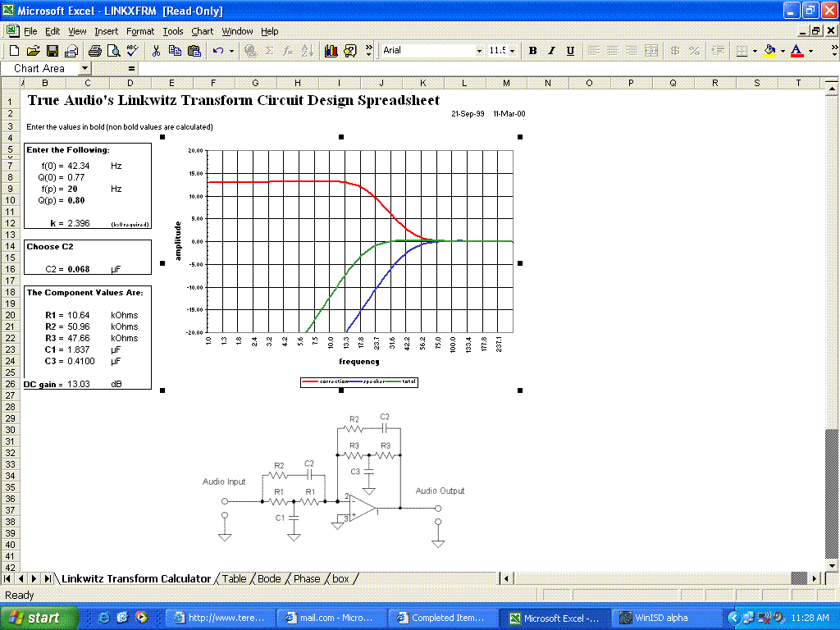
Task: Click the Align Left icon
Action: point(594,50)
